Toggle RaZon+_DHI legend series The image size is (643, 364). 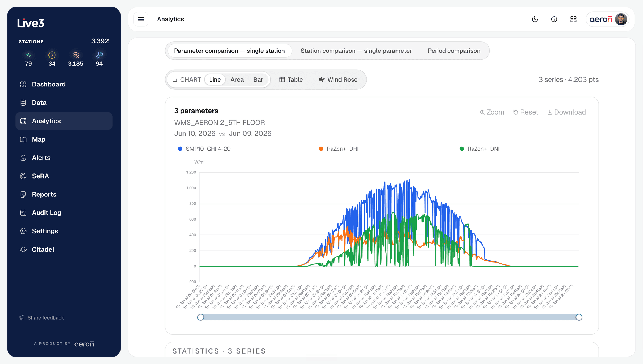click(339, 149)
